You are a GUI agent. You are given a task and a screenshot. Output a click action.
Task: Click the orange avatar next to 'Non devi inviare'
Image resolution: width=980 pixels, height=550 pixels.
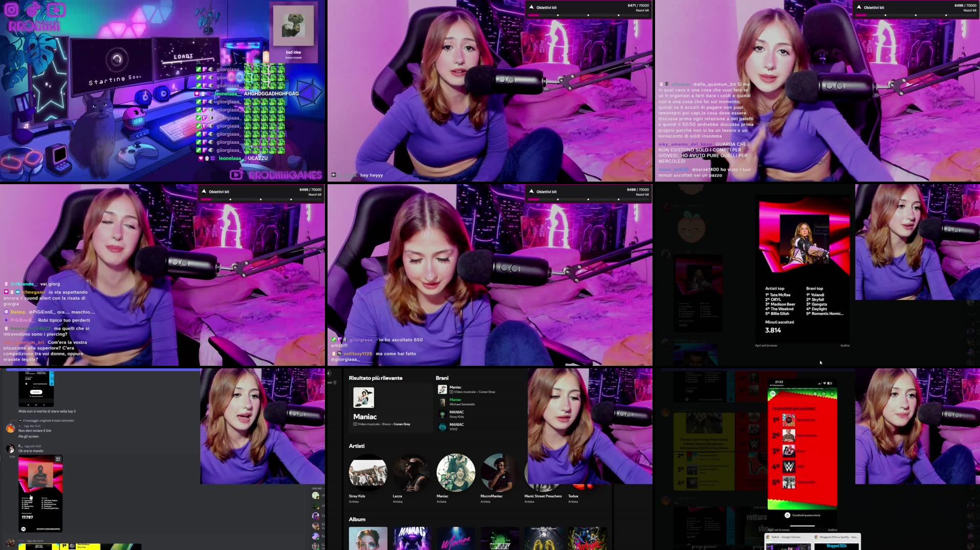pyautogui.click(x=10, y=428)
